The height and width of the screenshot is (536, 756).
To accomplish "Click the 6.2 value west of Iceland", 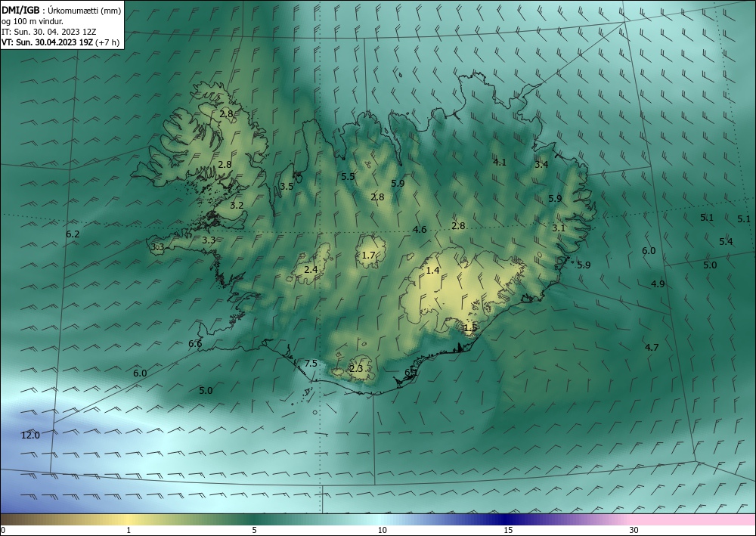I will pyautogui.click(x=73, y=234).
